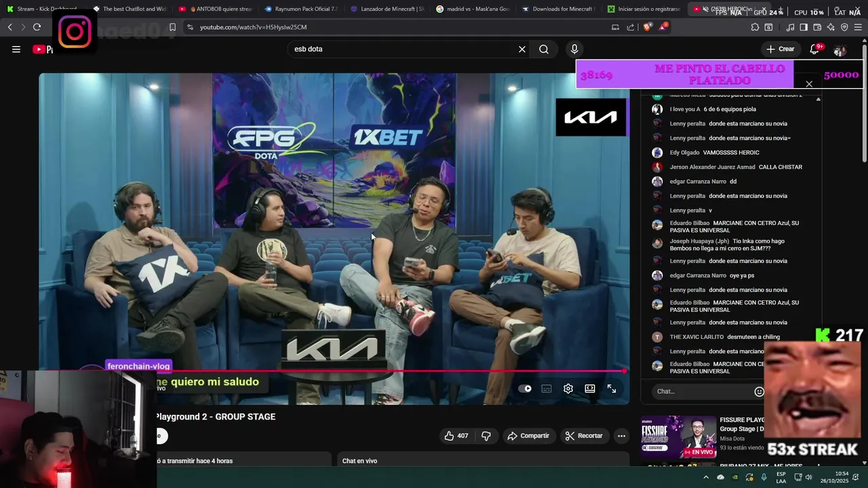Viewport: 868px width, 488px height.
Task: Open the browser extensions puzzle icon
Action: pyautogui.click(x=755, y=27)
